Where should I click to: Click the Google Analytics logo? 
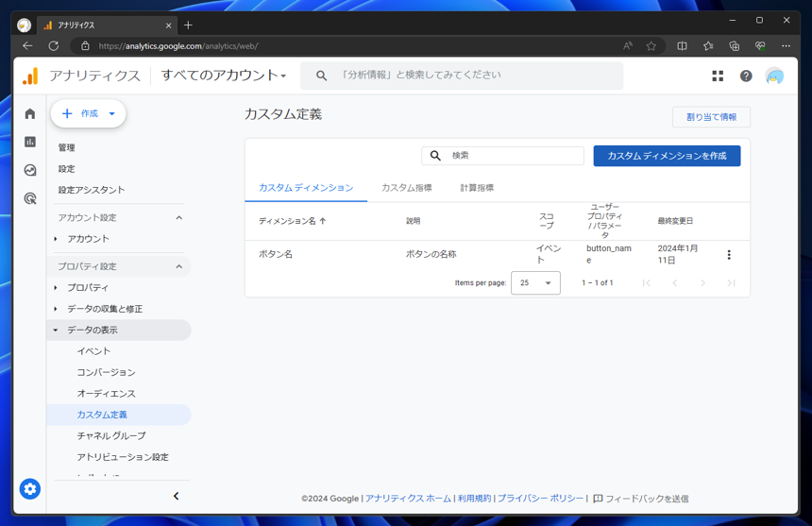[x=30, y=76]
